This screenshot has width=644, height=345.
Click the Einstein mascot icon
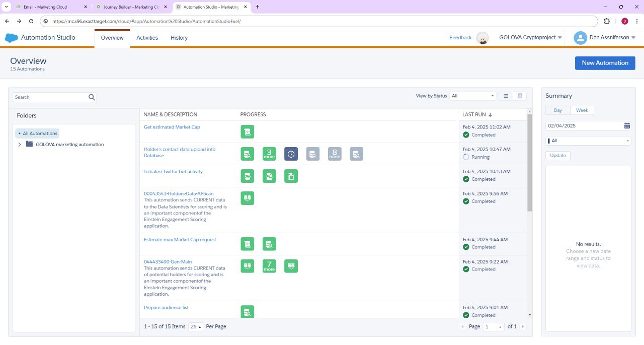click(x=482, y=38)
